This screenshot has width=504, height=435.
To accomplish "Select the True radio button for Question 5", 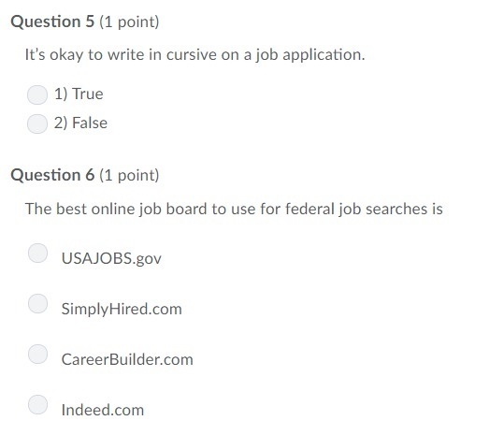I will [x=37, y=94].
